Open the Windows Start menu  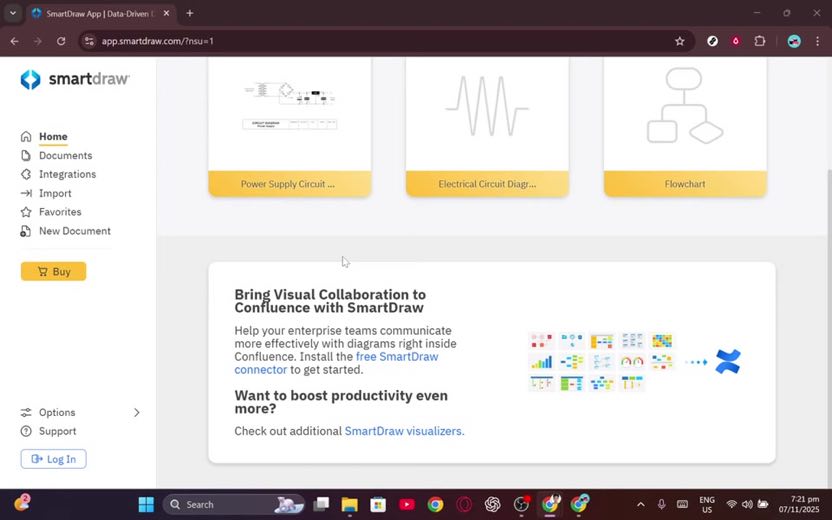pyautogui.click(x=146, y=504)
